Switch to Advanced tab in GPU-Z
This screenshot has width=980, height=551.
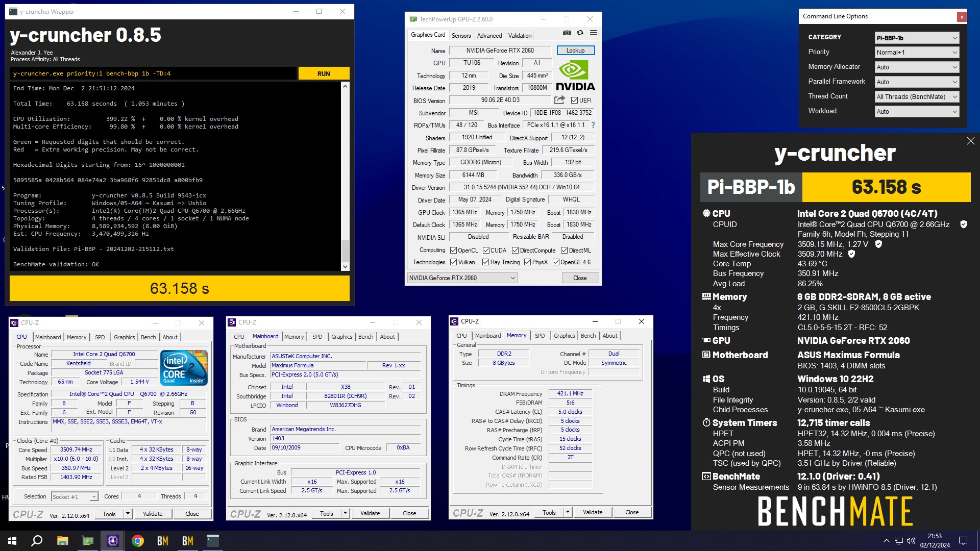[x=489, y=36]
